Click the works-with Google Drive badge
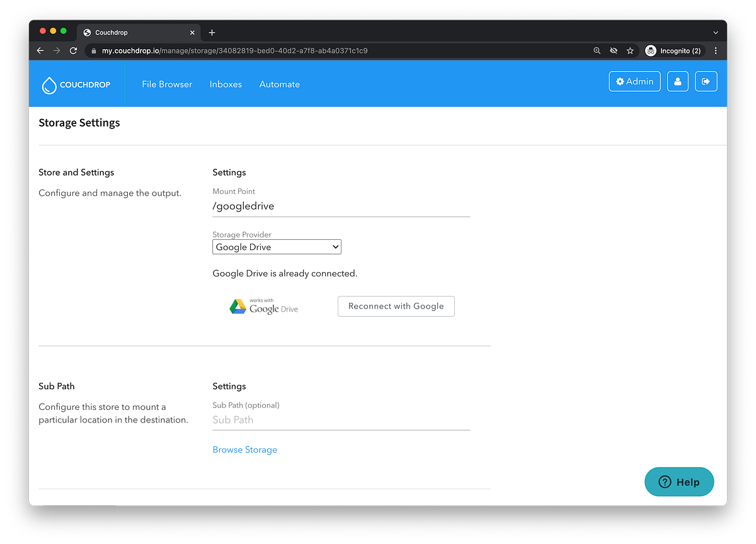 pos(263,306)
